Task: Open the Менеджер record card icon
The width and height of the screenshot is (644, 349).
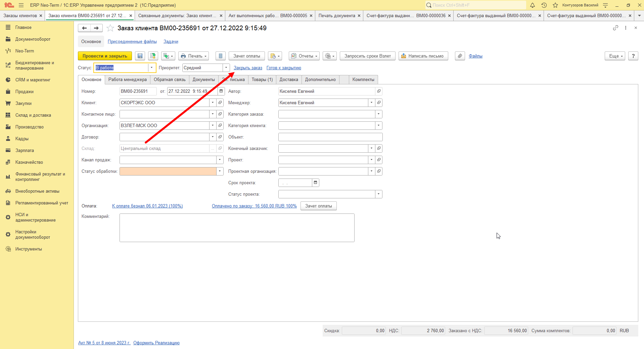Action: click(379, 103)
